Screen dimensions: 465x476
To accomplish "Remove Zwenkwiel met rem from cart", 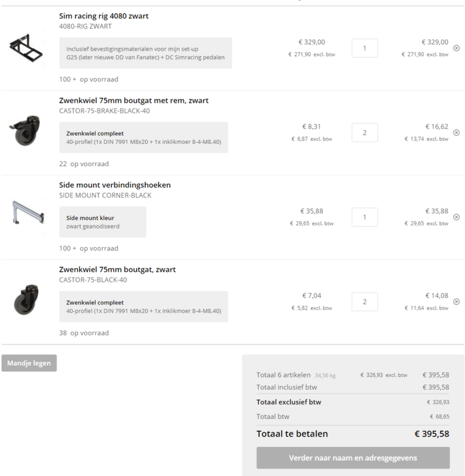I will [x=456, y=132].
